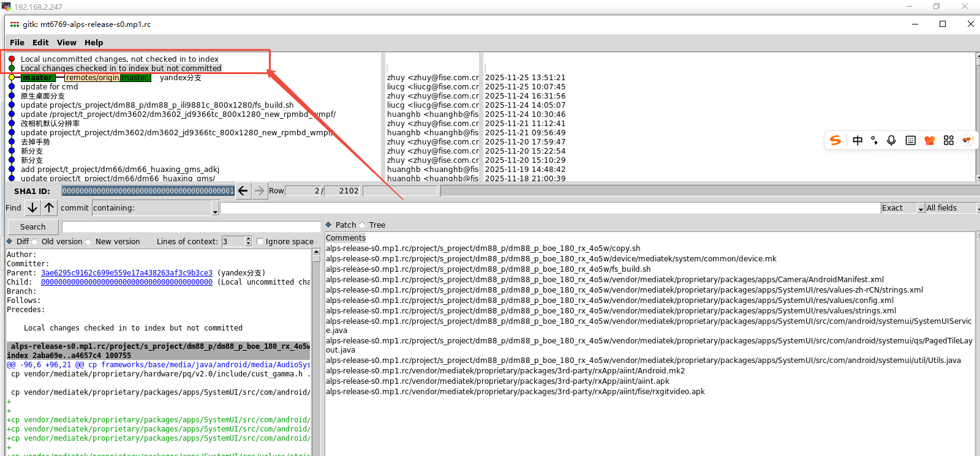Click the diff Search text field
This screenshot has width=980, height=456.
point(191,226)
